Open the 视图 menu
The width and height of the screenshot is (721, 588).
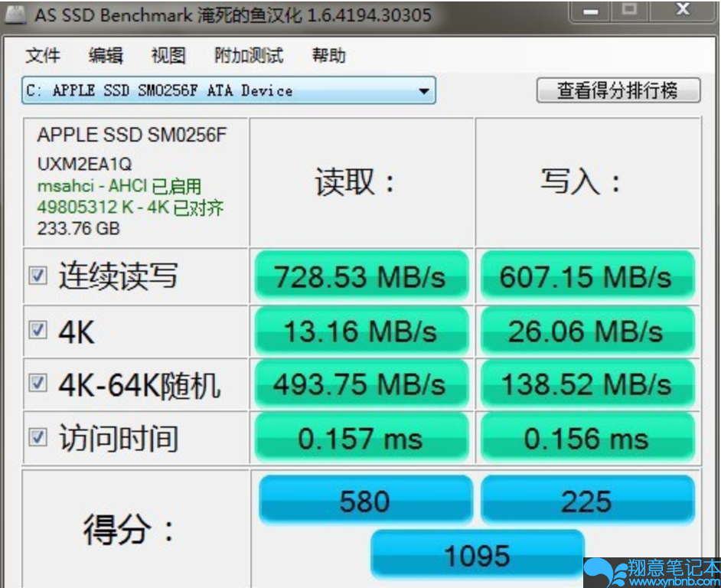pos(168,56)
